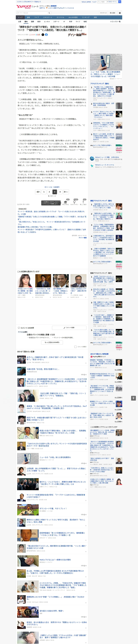Open ヘルプ link in top bar
The height and width of the screenshot is (644, 138).
(x=94, y=2)
